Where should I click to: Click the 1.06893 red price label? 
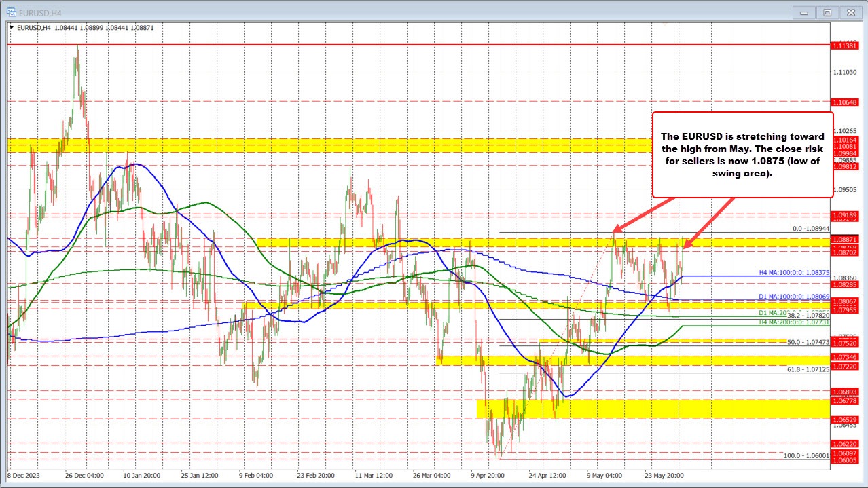845,392
